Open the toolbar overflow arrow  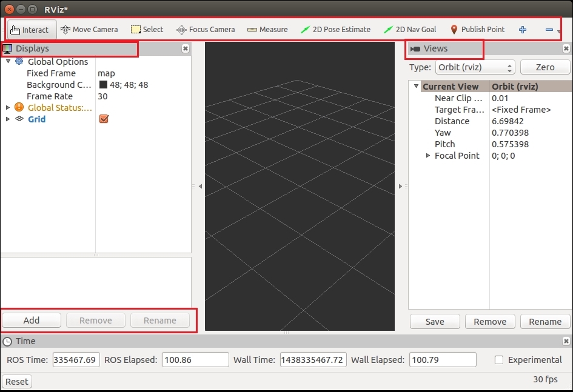coord(558,32)
